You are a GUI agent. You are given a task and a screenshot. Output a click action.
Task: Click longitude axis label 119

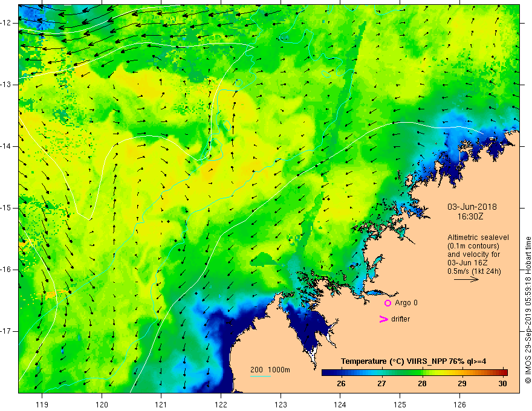[42, 404]
